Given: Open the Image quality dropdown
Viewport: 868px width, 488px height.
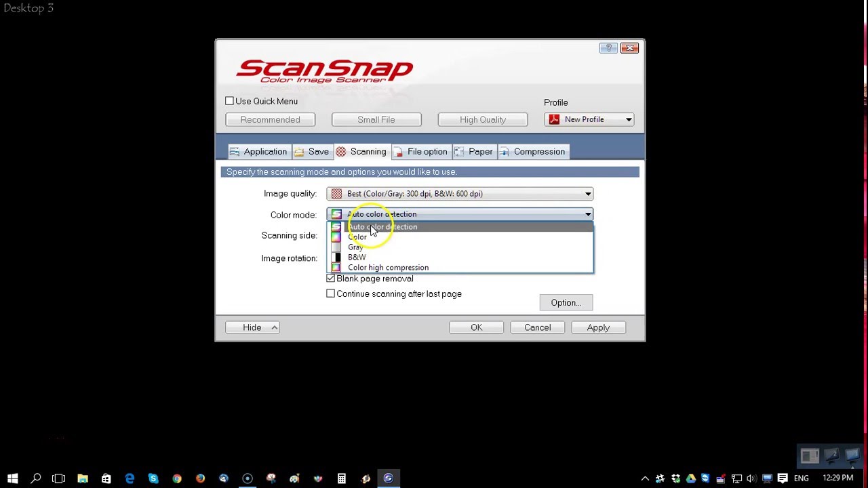Looking at the screenshot, I should tap(460, 194).
